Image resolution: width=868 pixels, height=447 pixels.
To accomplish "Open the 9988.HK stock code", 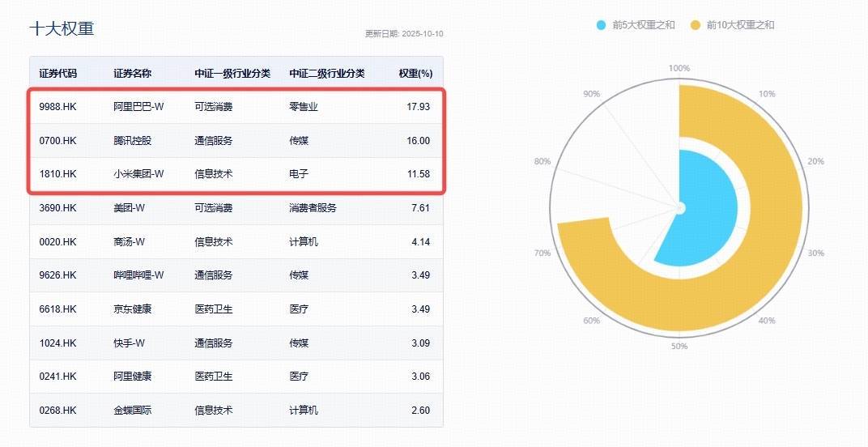I will pos(57,107).
